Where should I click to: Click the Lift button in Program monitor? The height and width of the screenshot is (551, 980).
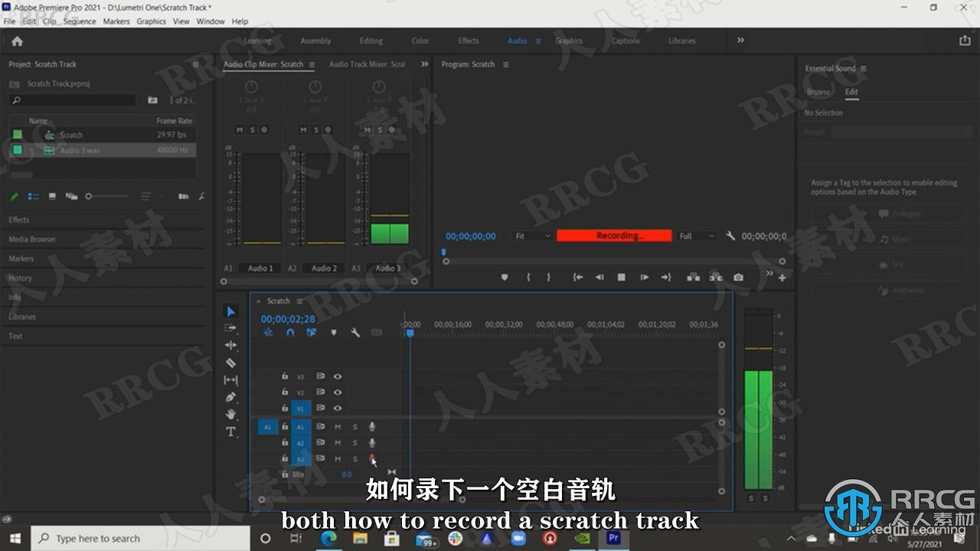(x=693, y=277)
